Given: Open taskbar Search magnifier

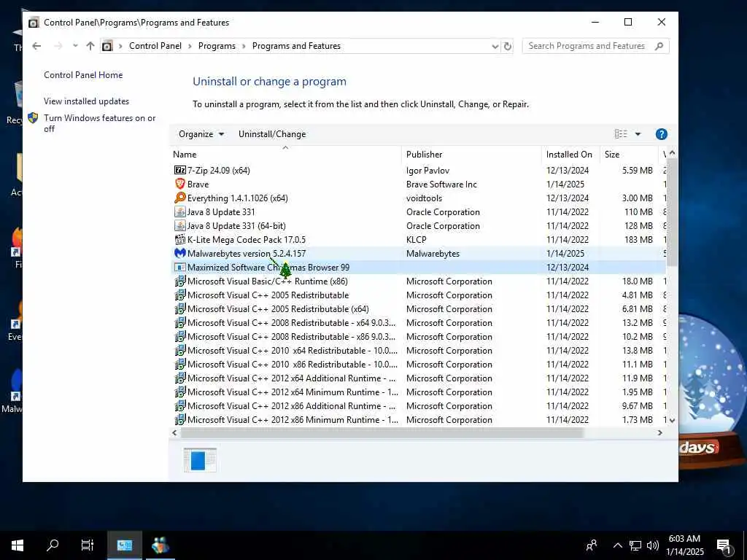Looking at the screenshot, I should click(53, 545).
